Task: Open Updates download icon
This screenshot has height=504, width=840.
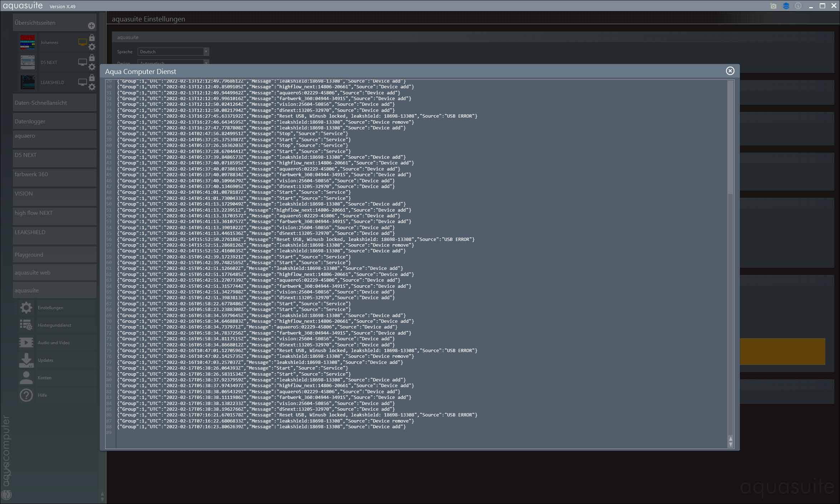Action: [26, 360]
